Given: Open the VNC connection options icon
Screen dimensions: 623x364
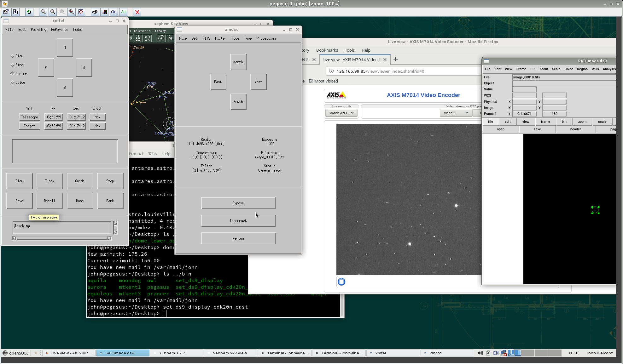Looking at the screenshot, I should (6, 12).
